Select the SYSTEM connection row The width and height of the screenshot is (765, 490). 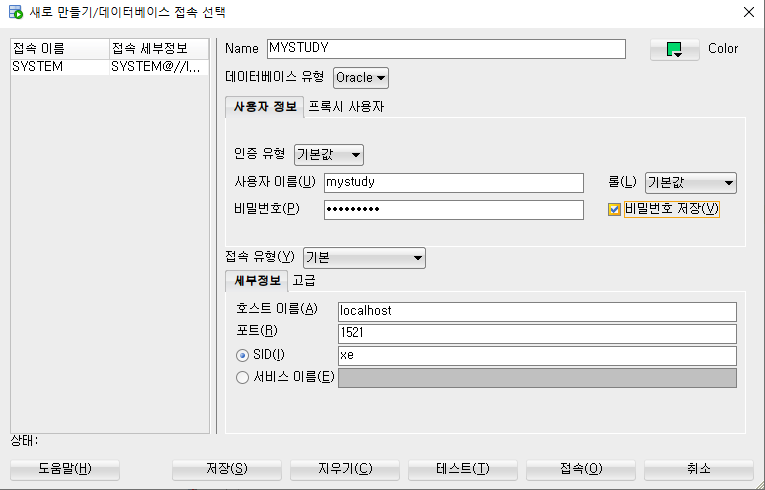110,67
